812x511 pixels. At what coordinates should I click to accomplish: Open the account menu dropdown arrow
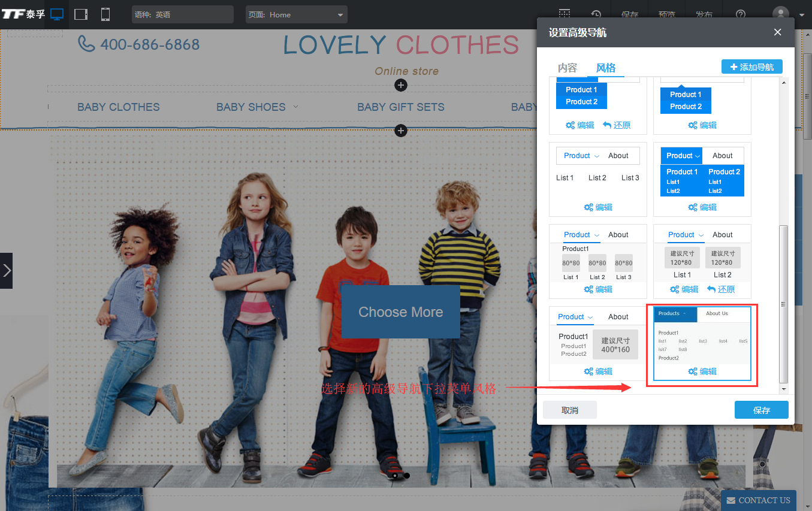coord(802,15)
